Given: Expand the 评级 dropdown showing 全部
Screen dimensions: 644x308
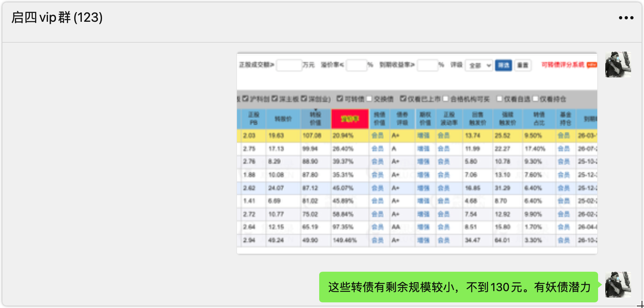Looking at the screenshot, I should [x=479, y=65].
